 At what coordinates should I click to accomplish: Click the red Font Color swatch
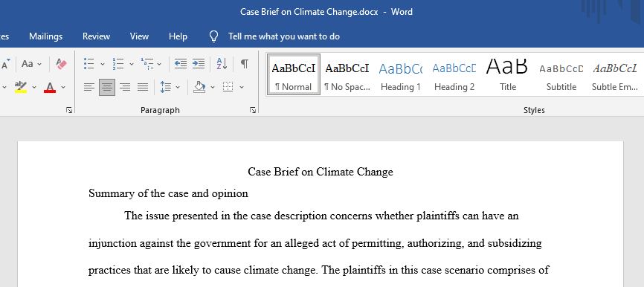click(x=50, y=87)
